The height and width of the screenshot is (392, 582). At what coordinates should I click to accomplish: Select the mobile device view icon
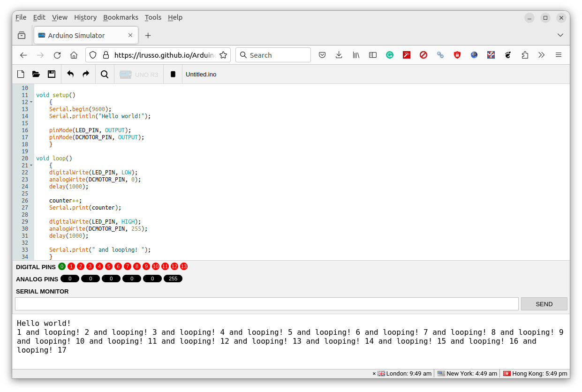[x=173, y=74]
